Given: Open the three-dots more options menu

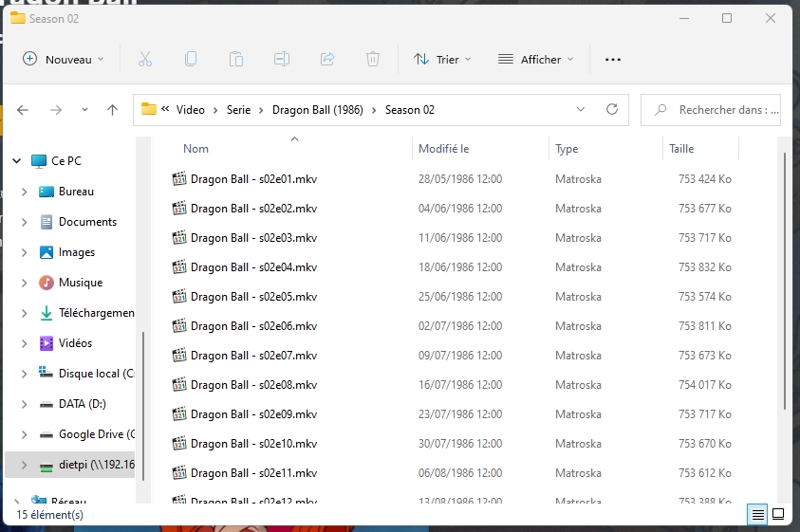Looking at the screenshot, I should [x=613, y=60].
